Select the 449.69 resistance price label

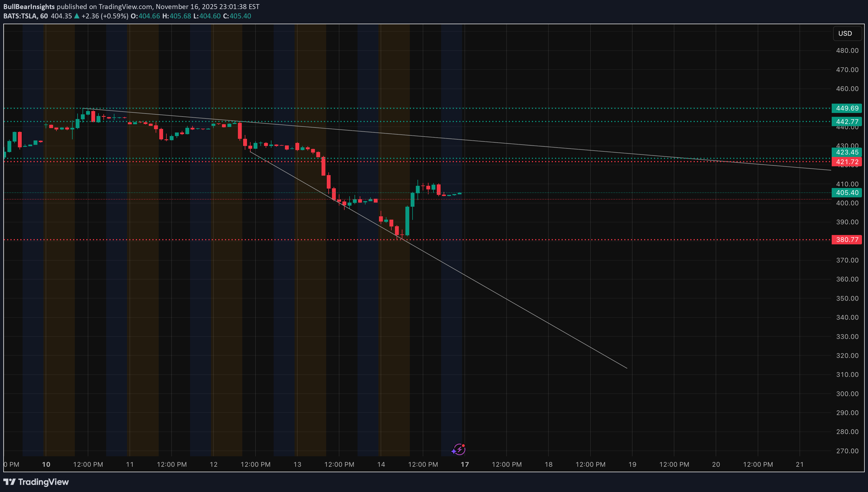[x=847, y=109]
